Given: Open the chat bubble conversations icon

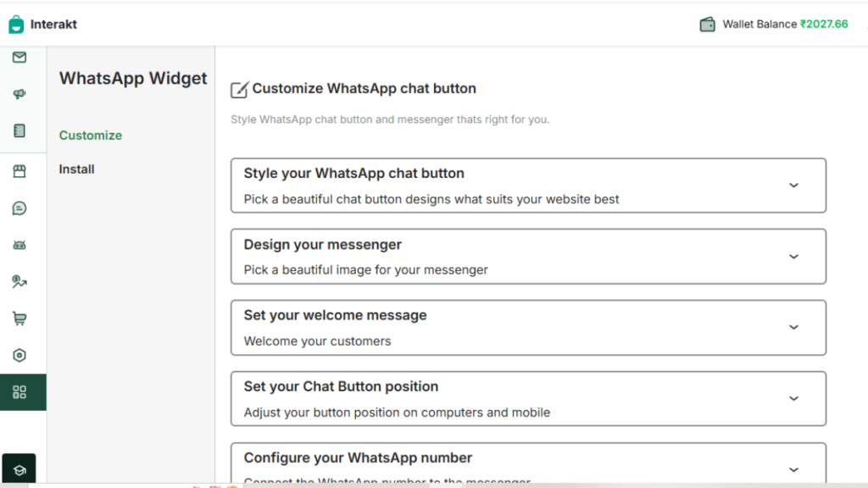Looking at the screenshot, I should point(21,208).
